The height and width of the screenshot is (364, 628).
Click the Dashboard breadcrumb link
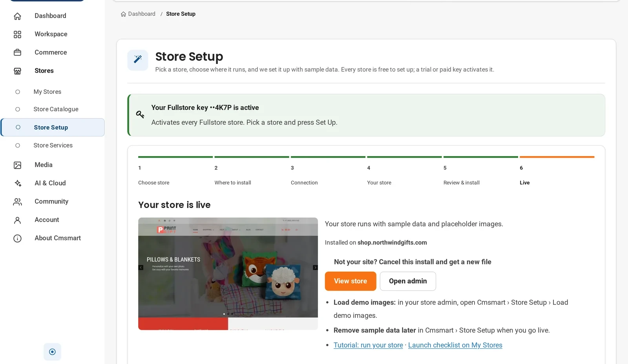tap(142, 14)
